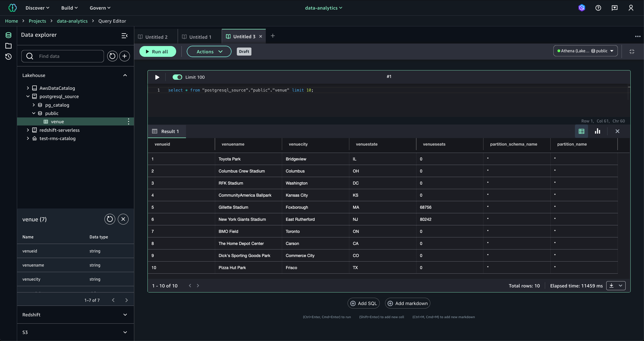The height and width of the screenshot is (341, 644).
Task: Open the Actions dropdown
Action: (209, 52)
